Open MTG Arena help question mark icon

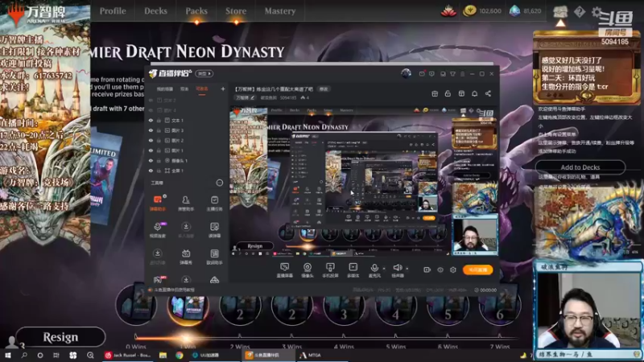[x=580, y=12]
